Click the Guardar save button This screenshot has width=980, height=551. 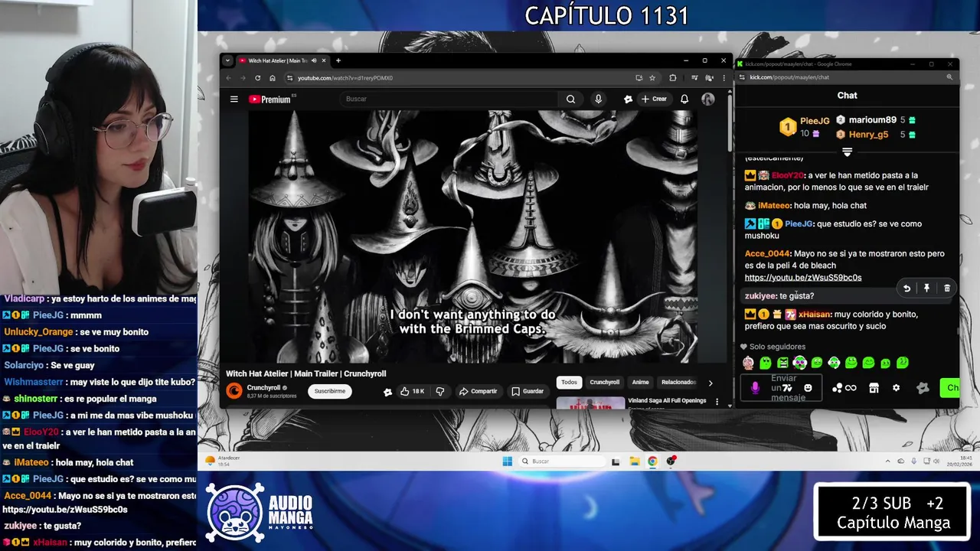(x=528, y=391)
